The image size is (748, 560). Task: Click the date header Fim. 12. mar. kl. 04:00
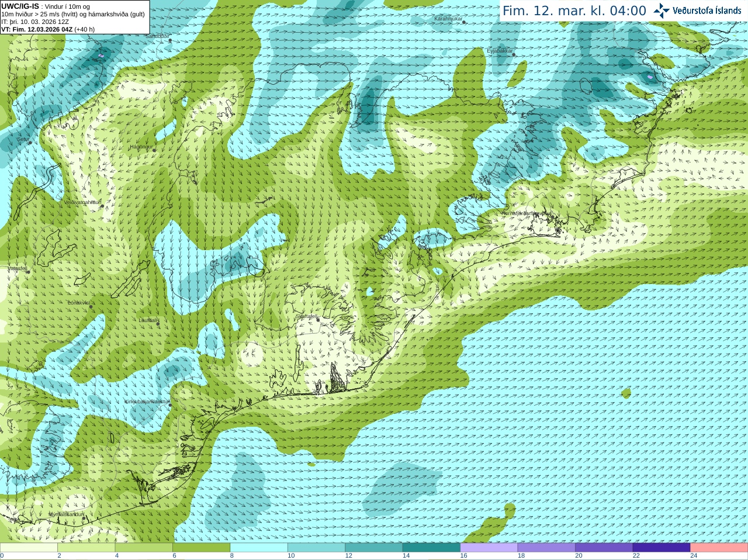click(x=574, y=11)
